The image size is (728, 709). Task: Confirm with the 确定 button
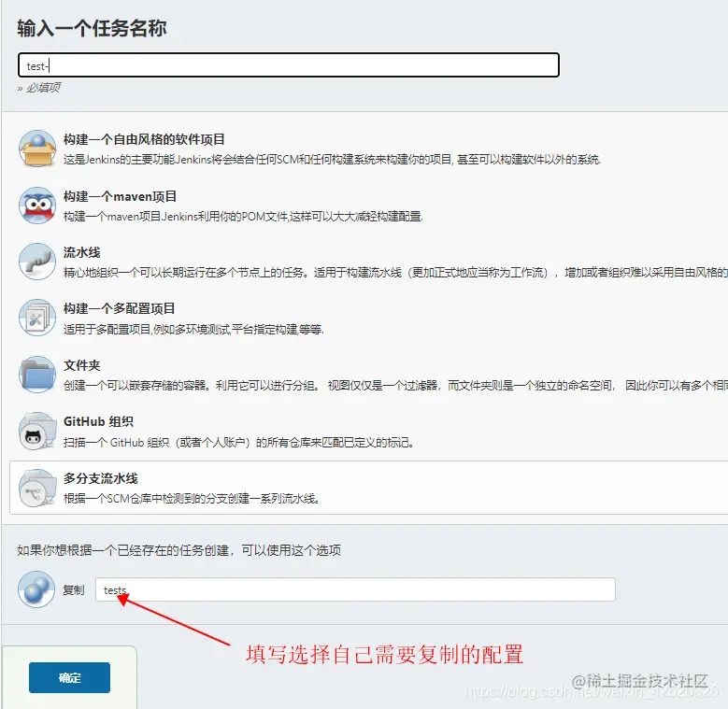(x=69, y=677)
